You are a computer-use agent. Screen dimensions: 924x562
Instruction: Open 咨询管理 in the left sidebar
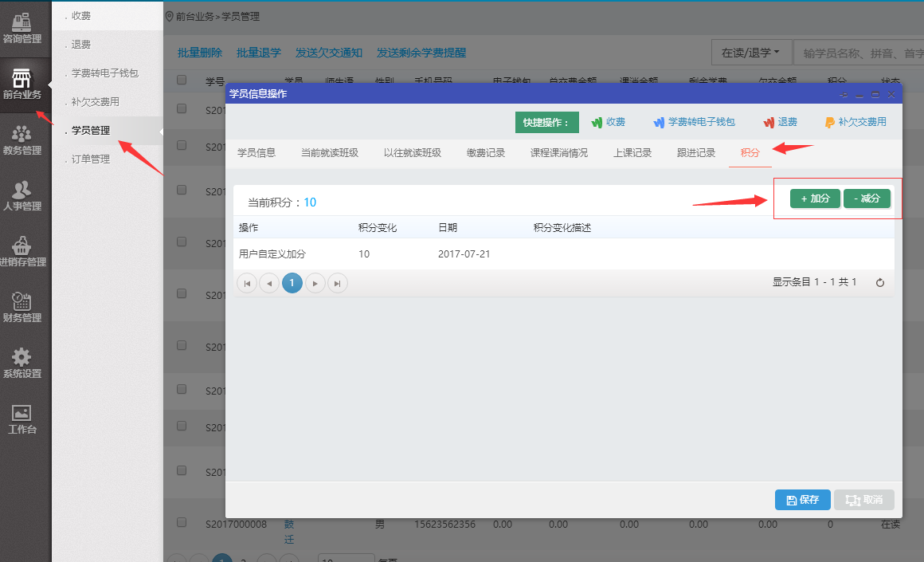point(22,29)
